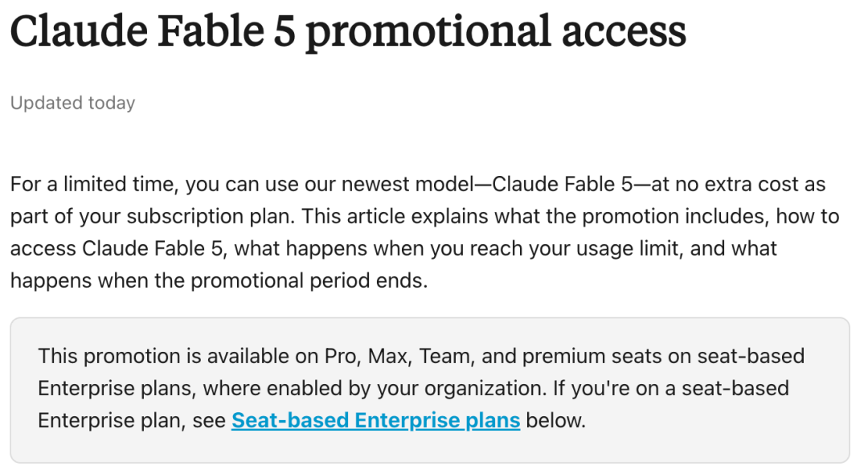Click the gray callout note box

coord(429,390)
